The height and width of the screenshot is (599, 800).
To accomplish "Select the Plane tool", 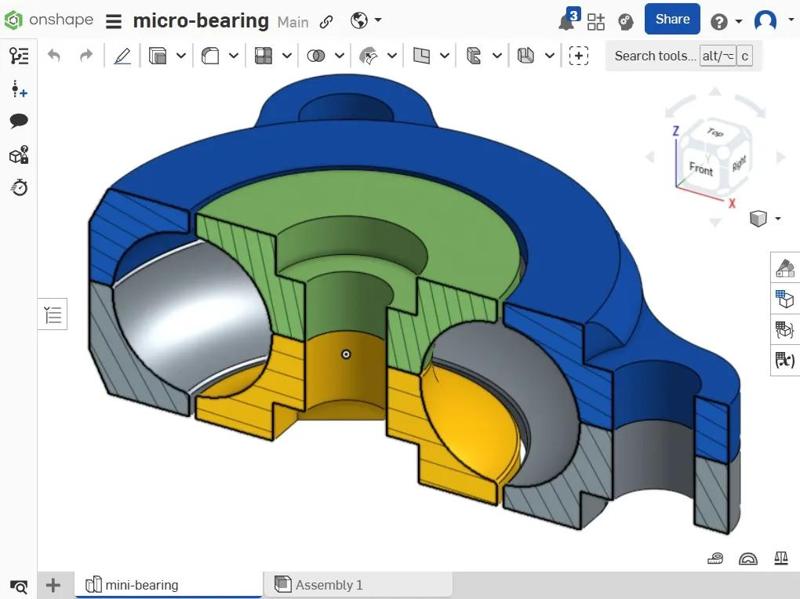I will pos(421,56).
